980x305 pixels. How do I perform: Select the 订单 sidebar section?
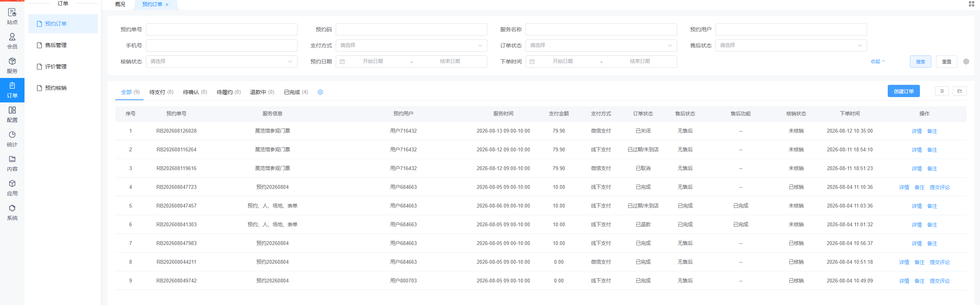tap(12, 90)
